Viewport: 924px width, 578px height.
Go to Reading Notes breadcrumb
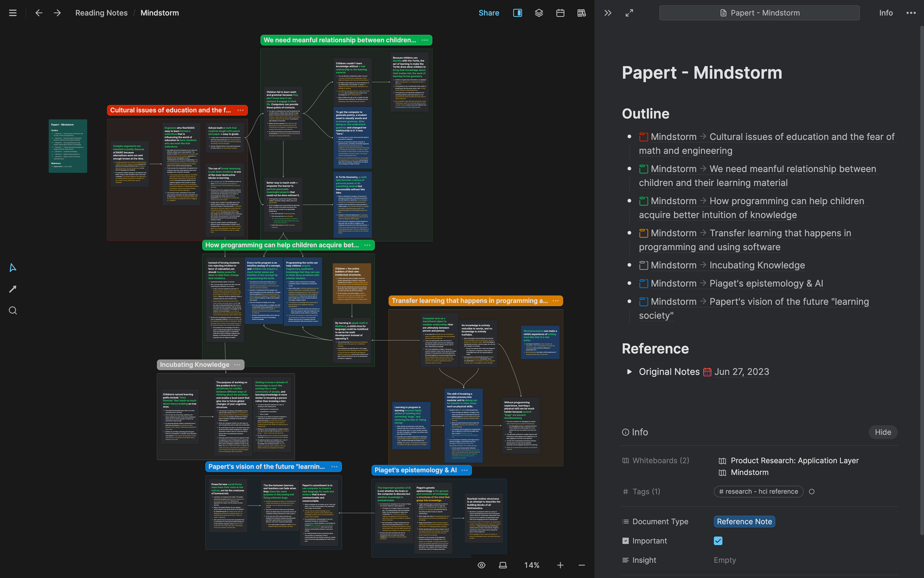(101, 13)
